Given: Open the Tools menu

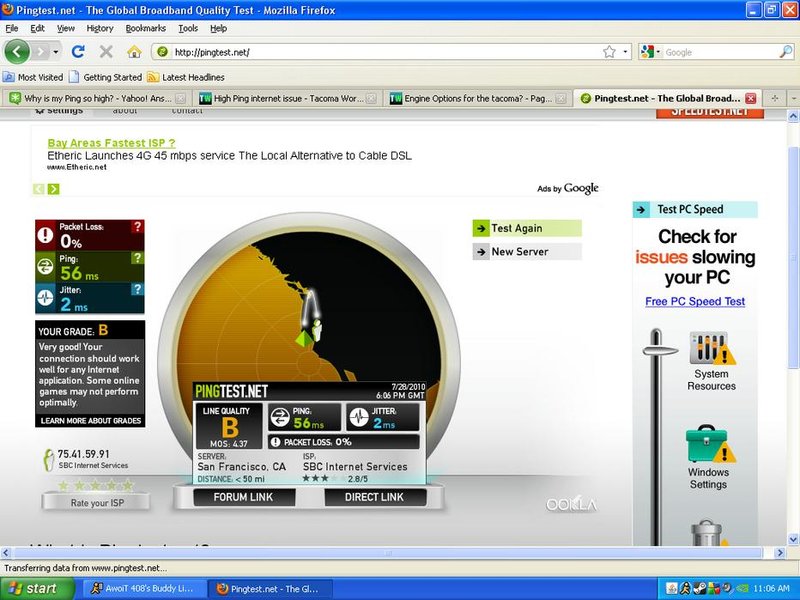Looking at the screenshot, I should coord(188,29).
